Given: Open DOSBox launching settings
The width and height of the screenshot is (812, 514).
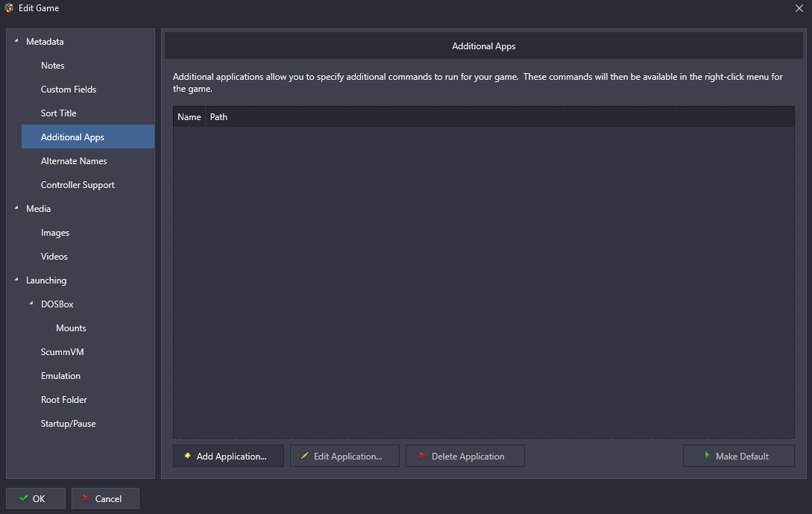Looking at the screenshot, I should coord(57,304).
